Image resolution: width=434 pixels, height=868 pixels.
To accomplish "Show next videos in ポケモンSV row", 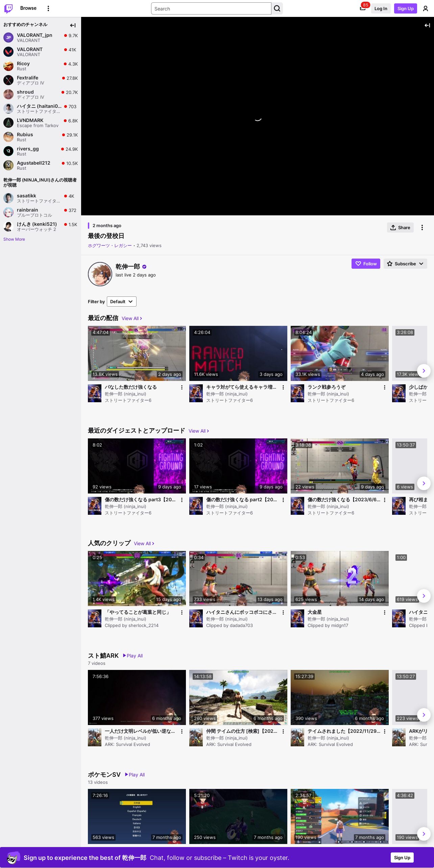I will pos(424,834).
